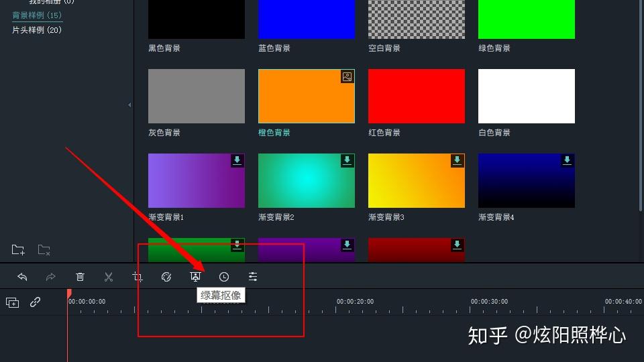Select the red background thumbnail

coord(417,96)
